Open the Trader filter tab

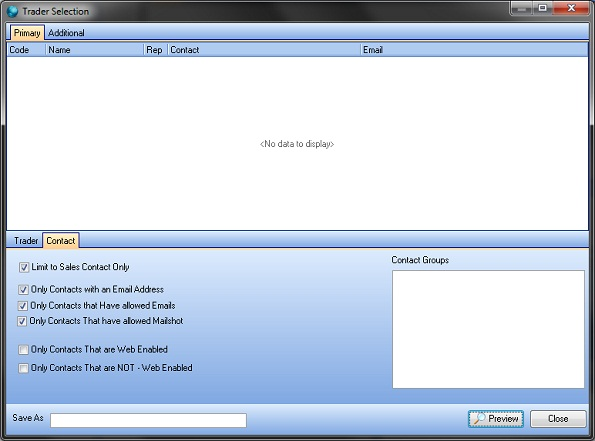[x=26, y=241]
